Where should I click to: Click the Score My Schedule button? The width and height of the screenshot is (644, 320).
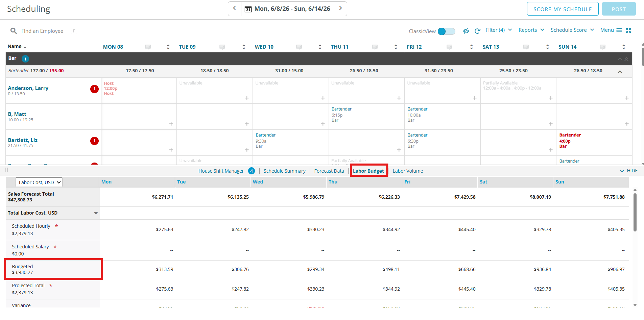563,9
